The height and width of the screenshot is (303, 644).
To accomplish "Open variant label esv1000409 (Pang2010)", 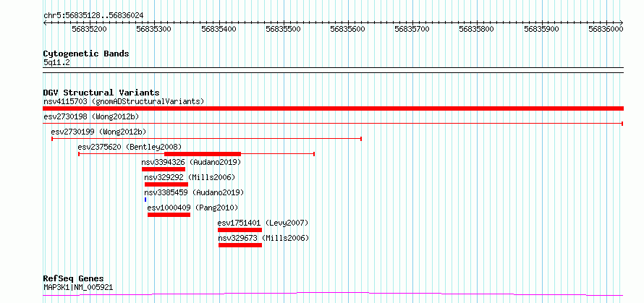I will click(x=192, y=208).
